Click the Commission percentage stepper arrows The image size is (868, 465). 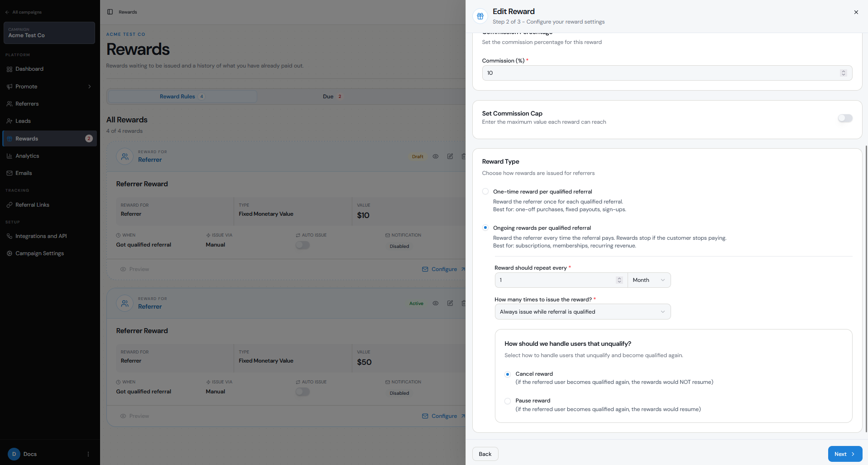(x=844, y=73)
